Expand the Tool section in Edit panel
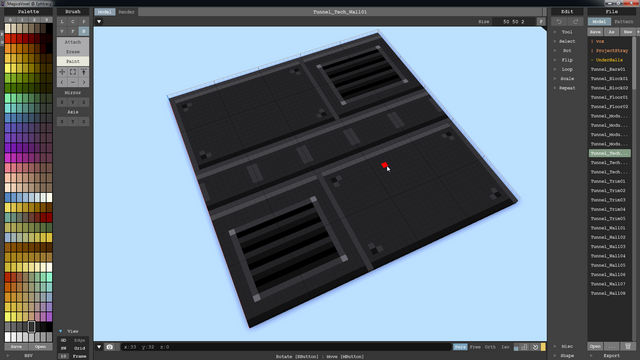Viewport: 640px width, 360px height. click(x=567, y=32)
